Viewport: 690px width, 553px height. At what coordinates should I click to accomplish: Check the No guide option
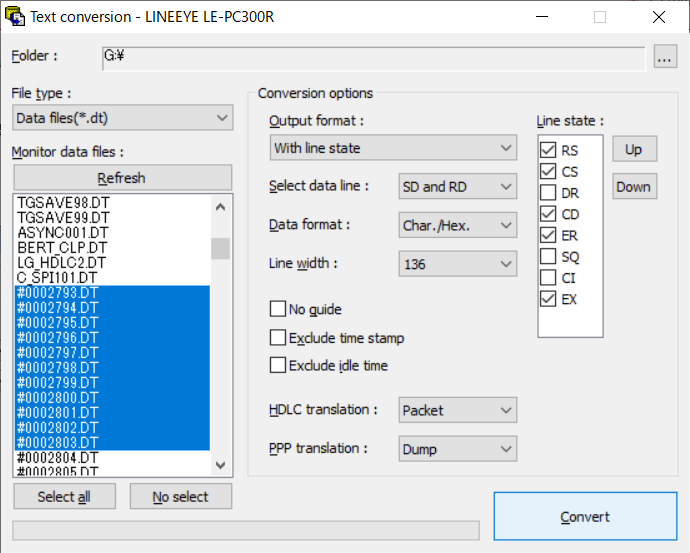coord(278,309)
